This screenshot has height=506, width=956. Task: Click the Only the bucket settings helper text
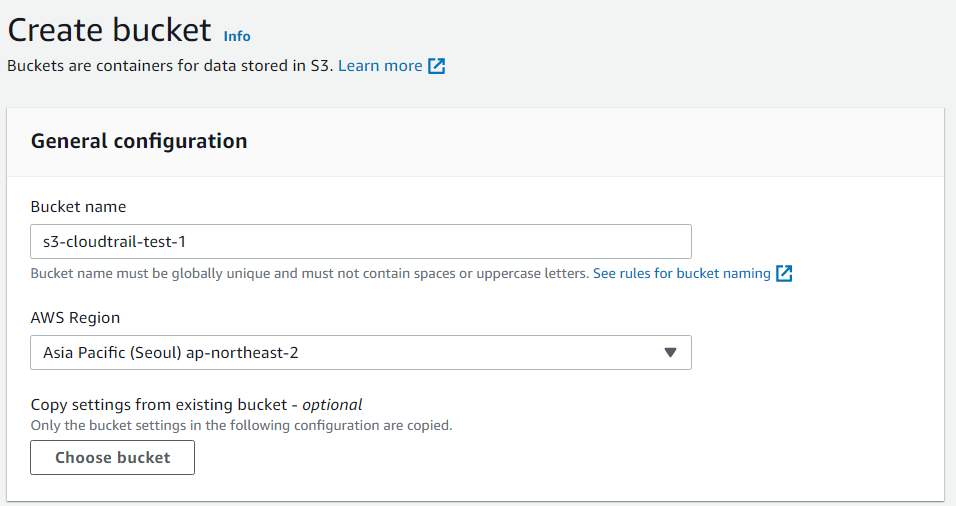[x=241, y=425]
